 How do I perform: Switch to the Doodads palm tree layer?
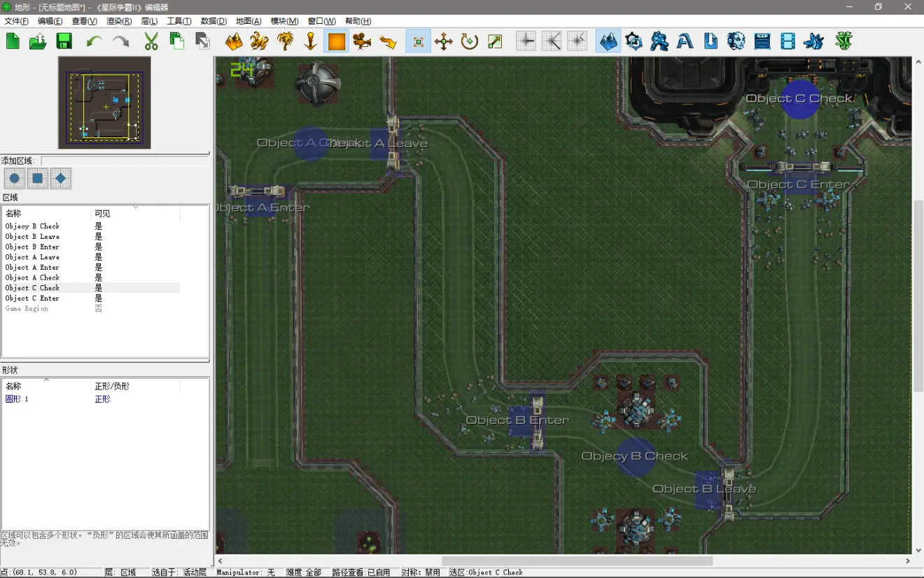click(x=286, y=41)
